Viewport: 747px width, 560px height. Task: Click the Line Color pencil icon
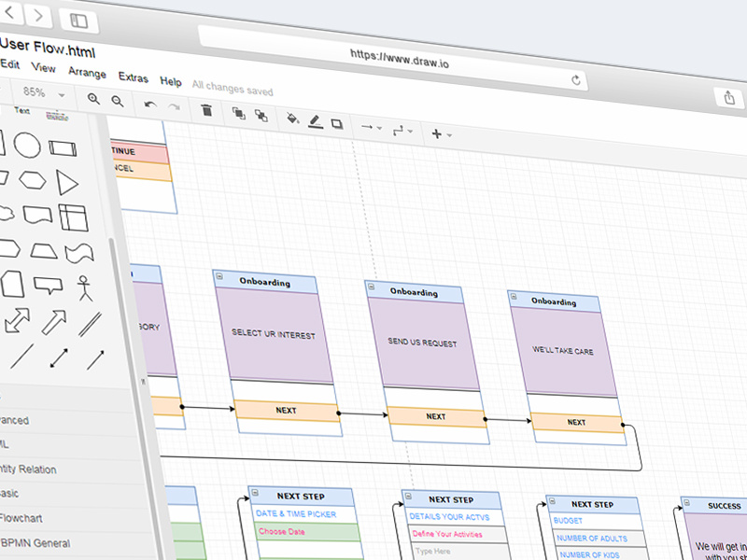[315, 121]
